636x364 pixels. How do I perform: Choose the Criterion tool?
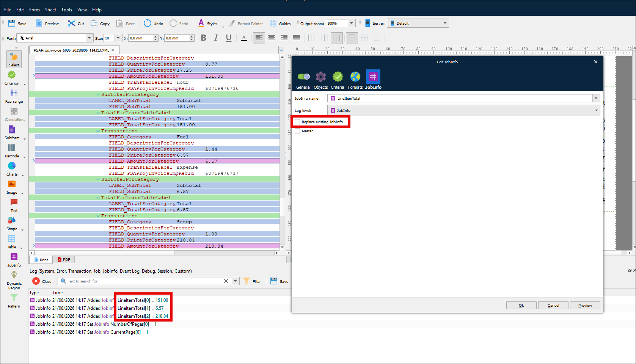pos(12,78)
